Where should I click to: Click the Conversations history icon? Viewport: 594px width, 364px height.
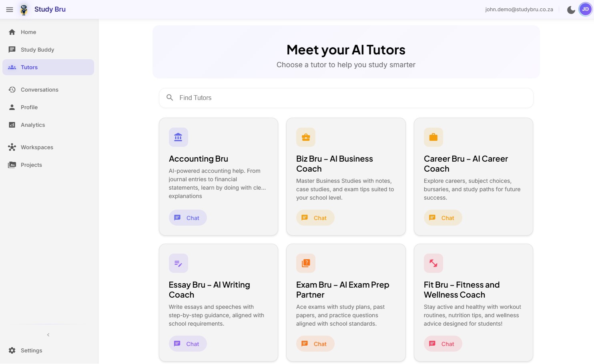[x=12, y=90]
